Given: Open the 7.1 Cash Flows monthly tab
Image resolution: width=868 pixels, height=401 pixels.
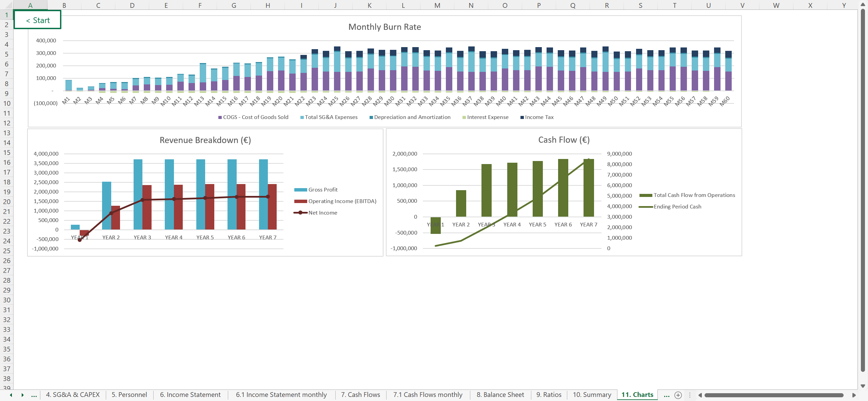Looking at the screenshot, I should pyautogui.click(x=428, y=395).
